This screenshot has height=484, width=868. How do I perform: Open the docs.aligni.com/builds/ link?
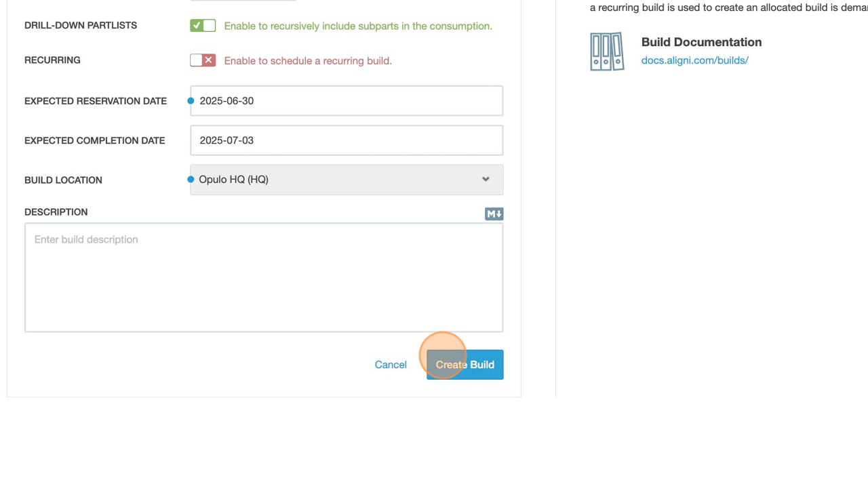pos(694,60)
